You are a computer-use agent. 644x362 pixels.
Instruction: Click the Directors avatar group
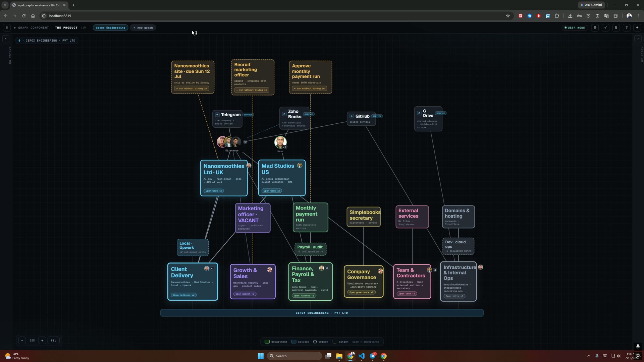pos(229,142)
